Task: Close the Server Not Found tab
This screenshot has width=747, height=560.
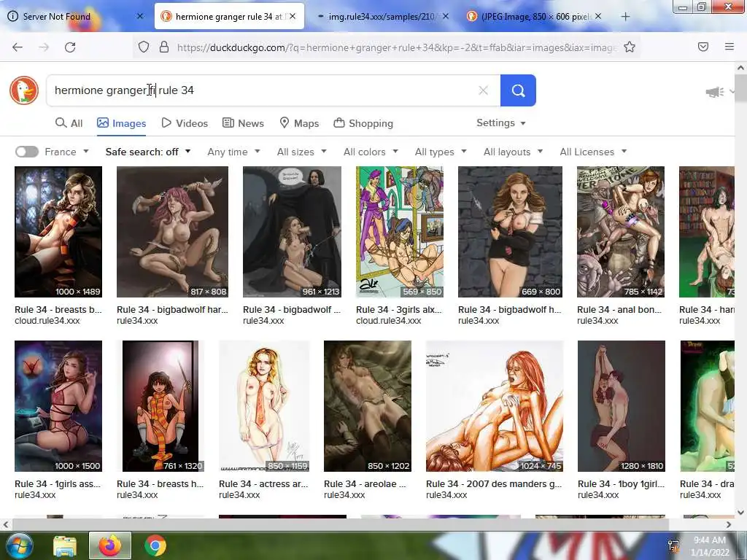Action: coord(140,16)
